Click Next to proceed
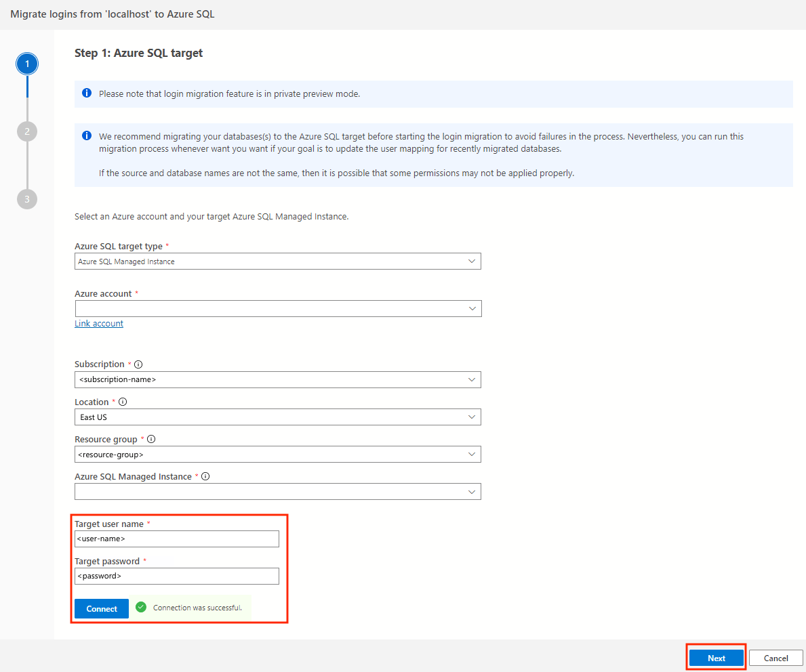 (x=716, y=657)
